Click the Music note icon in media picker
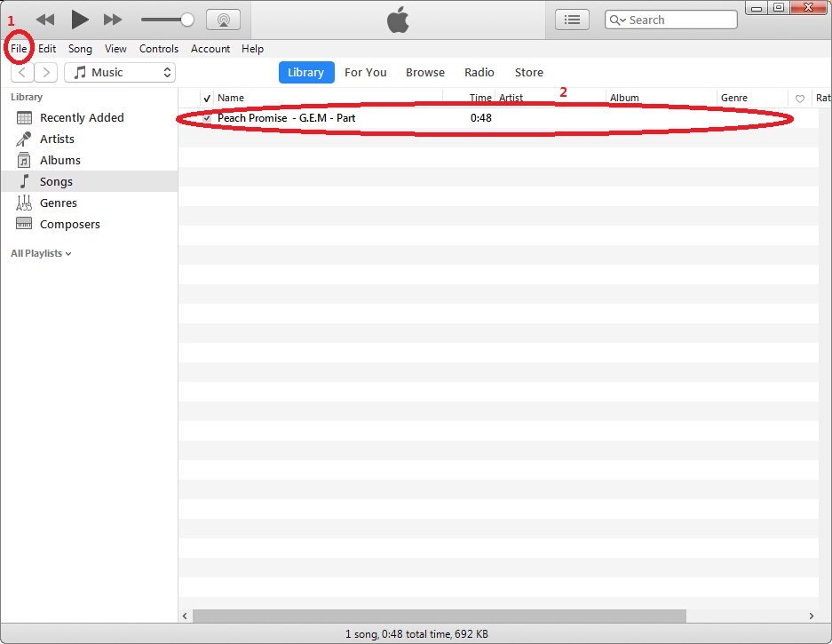 click(x=80, y=72)
